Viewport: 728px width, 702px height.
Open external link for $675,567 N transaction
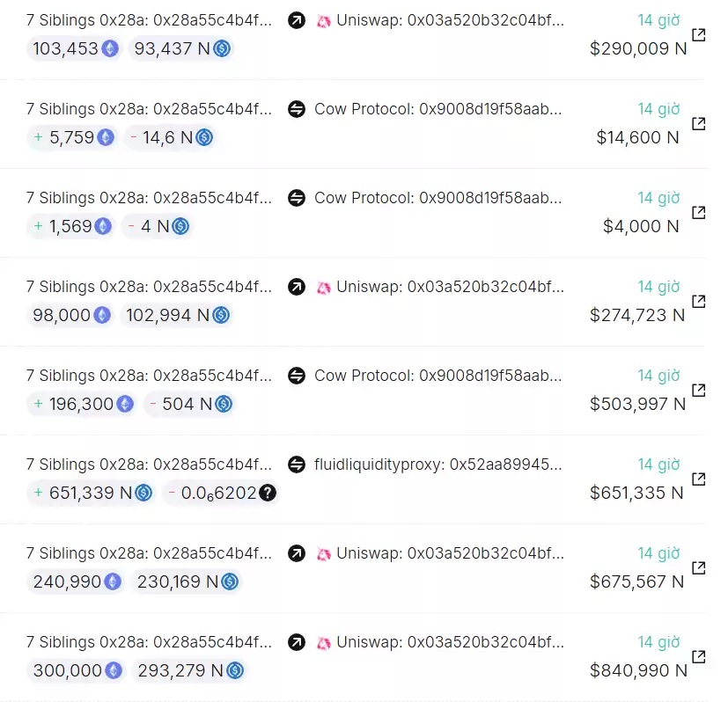coord(698,568)
